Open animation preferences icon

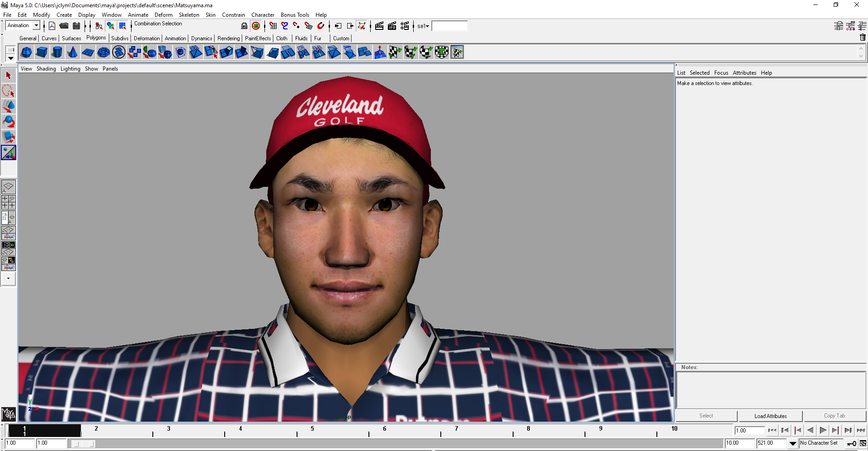(863, 443)
